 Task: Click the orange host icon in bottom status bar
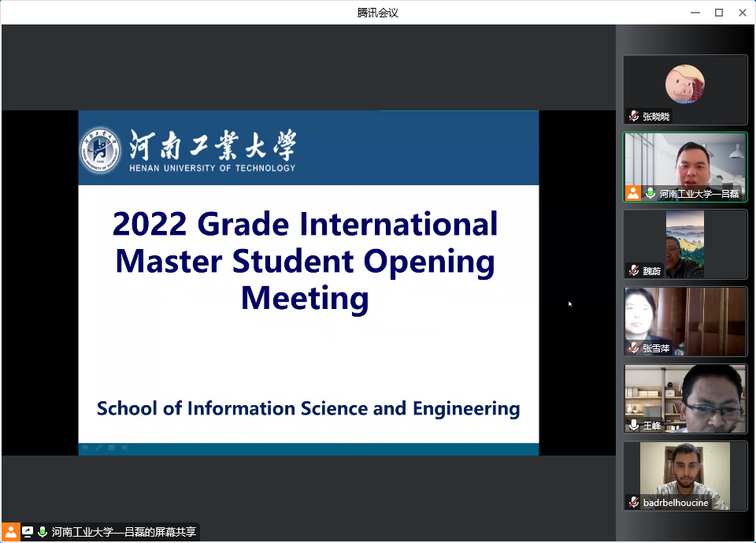[11, 532]
